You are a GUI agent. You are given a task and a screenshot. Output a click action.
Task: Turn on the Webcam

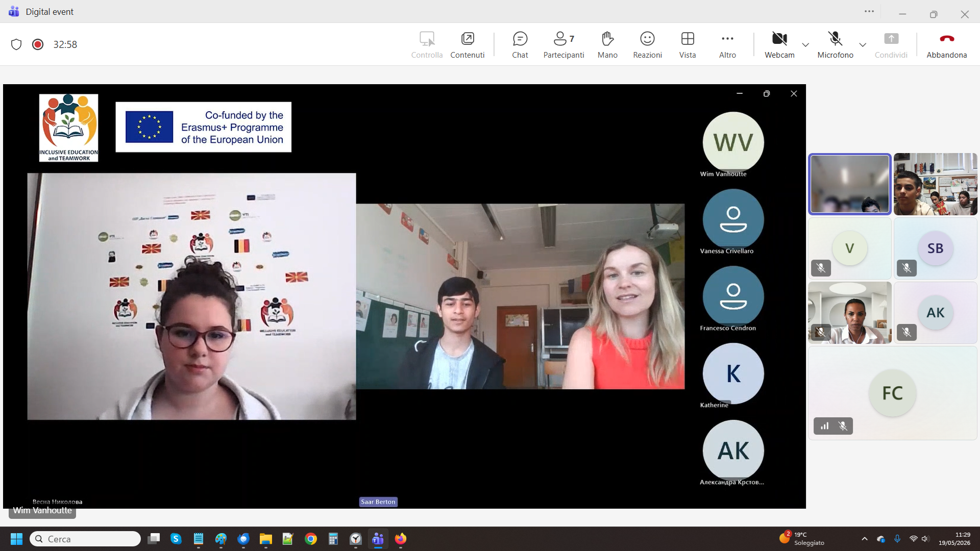[x=779, y=44]
